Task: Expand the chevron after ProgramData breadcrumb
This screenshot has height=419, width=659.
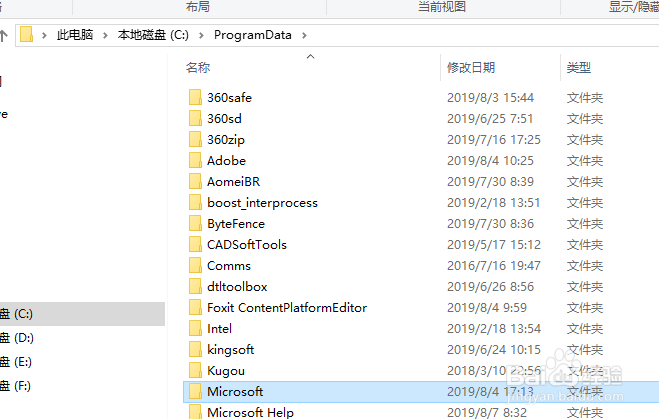Action: coord(304,35)
